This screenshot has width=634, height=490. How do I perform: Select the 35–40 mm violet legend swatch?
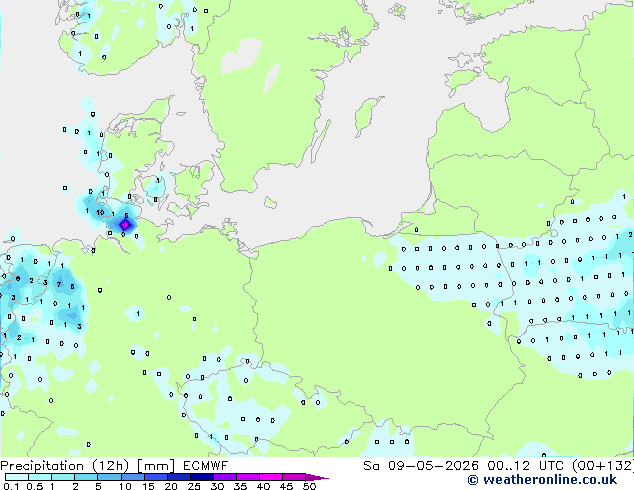click(x=248, y=477)
